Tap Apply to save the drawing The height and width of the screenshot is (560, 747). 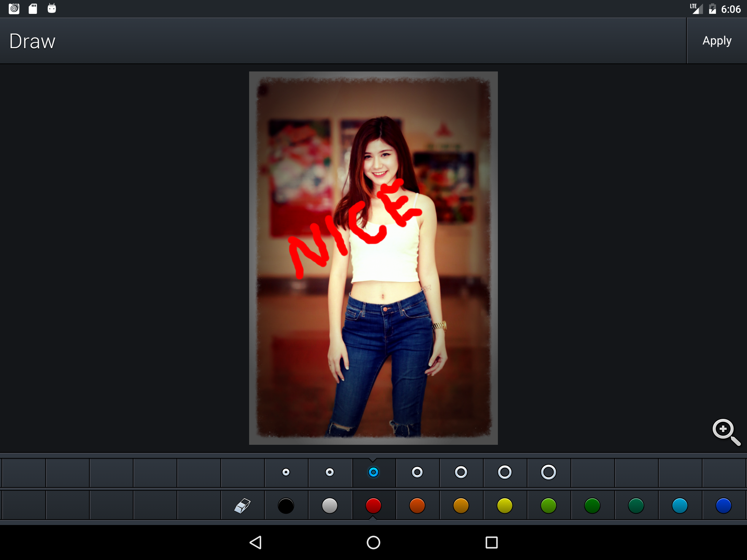[717, 41]
